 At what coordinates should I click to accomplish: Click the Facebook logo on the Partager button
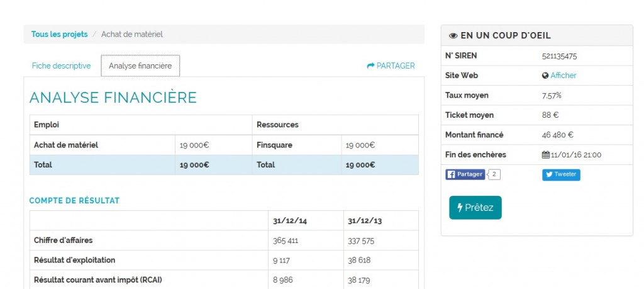click(x=451, y=174)
